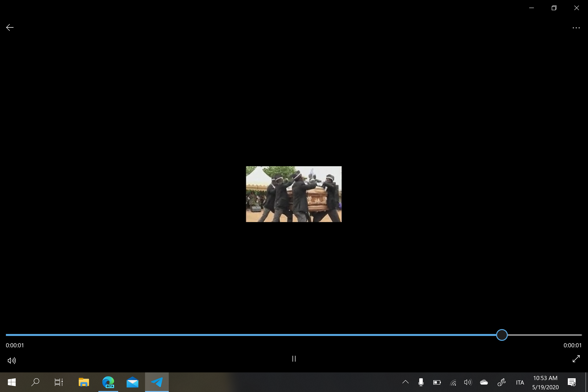
Task: Click the OneDrive cloud tray icon
Action: click(x=484, y=382)
